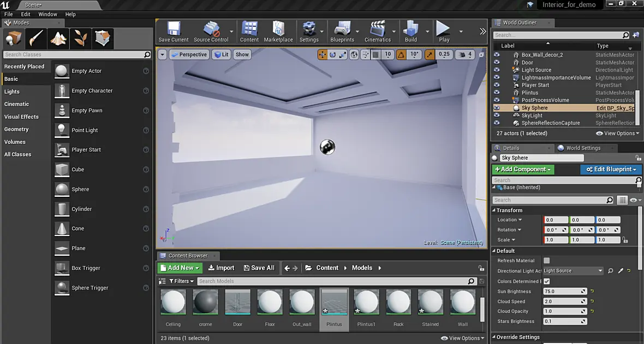This screenshot has height=344, width=644.
Task: Select Lights category in Modes panel
Action: [x=12, y=92]
